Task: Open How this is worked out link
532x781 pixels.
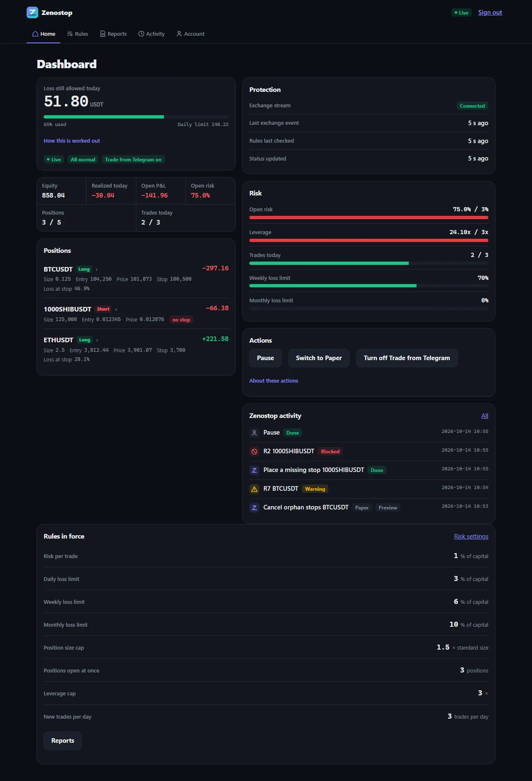Action: (x=72, y=141)
